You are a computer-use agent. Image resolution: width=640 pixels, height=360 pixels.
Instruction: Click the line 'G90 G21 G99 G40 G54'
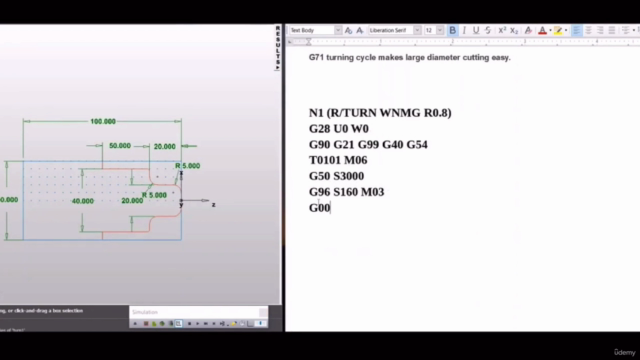(368, 144)
